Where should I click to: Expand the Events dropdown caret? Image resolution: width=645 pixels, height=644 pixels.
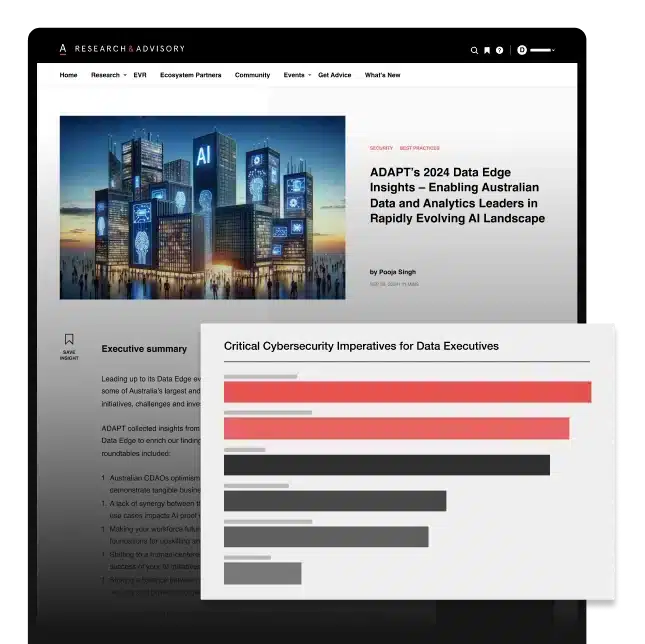309,75
